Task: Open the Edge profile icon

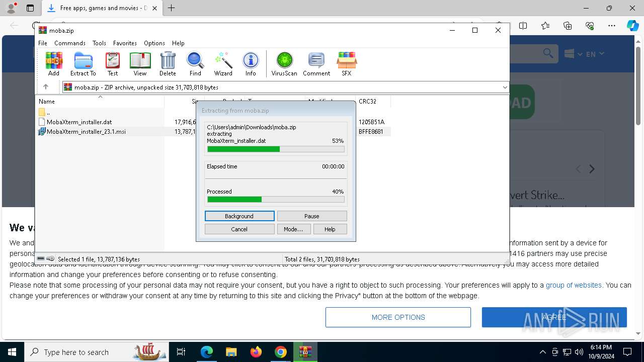Action: [x=11, y=8]
